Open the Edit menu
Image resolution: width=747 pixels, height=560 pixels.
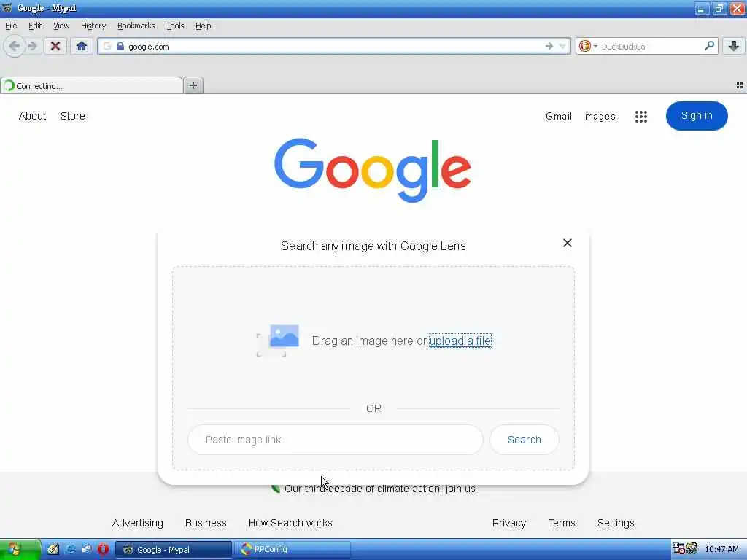(x=35, y=26)
